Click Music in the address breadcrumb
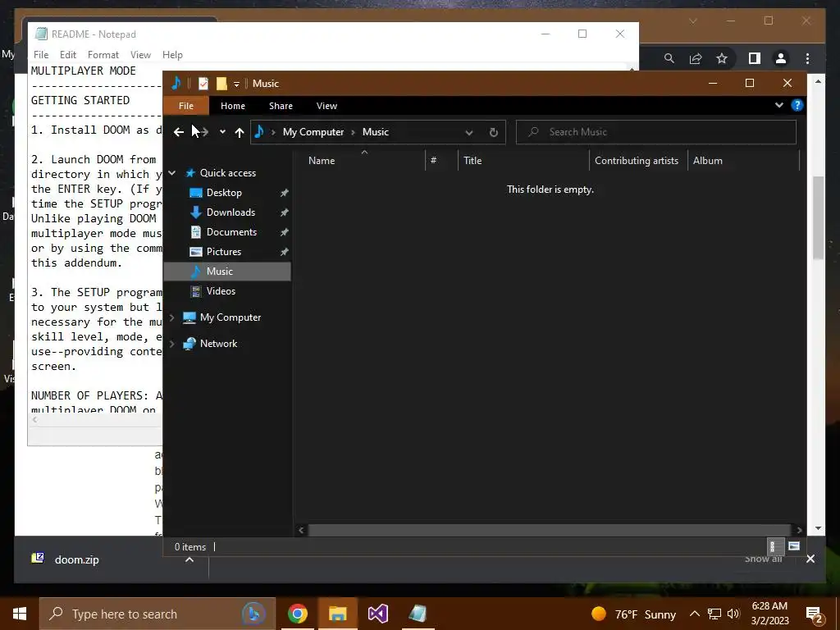This screenshot has height=630, width=840. (376, 132)
